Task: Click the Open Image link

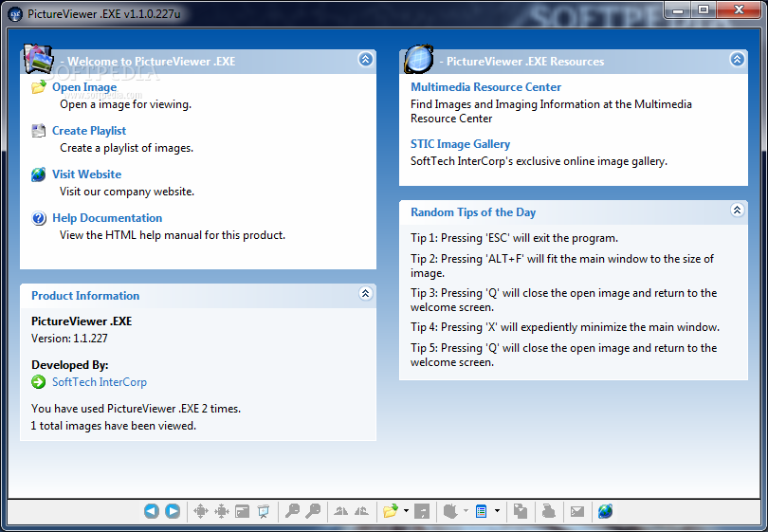Action: (84, 87)
